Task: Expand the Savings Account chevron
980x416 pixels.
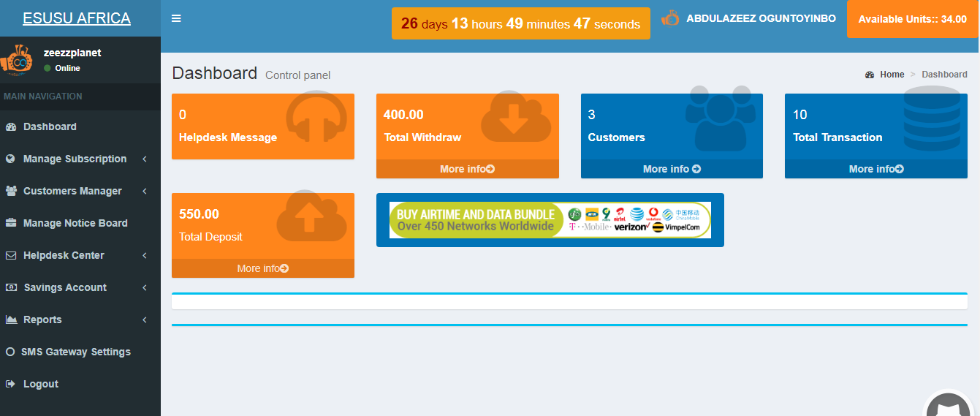Action: [145, 287]
